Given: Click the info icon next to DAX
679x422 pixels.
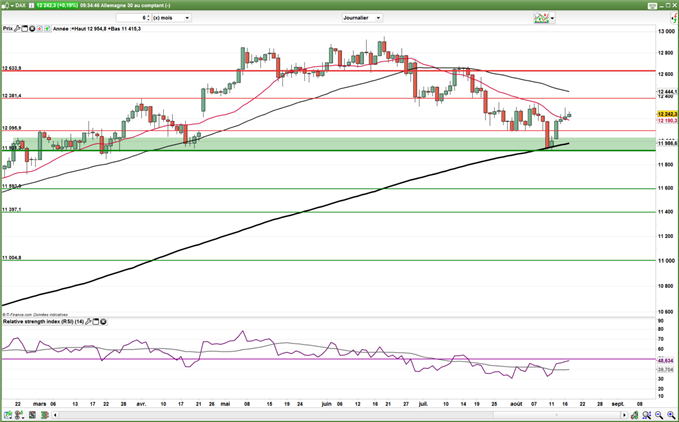Looking at the screenshot, I should point(31,6).
